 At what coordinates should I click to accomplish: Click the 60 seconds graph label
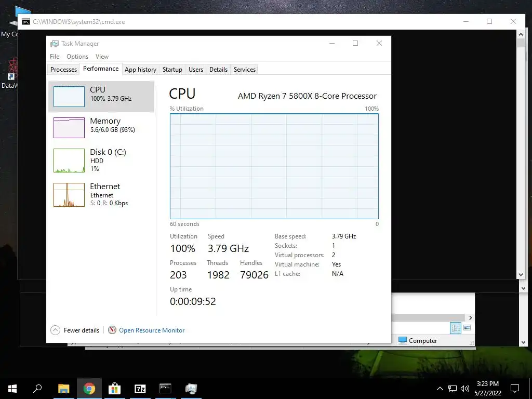tap(184, 224)
